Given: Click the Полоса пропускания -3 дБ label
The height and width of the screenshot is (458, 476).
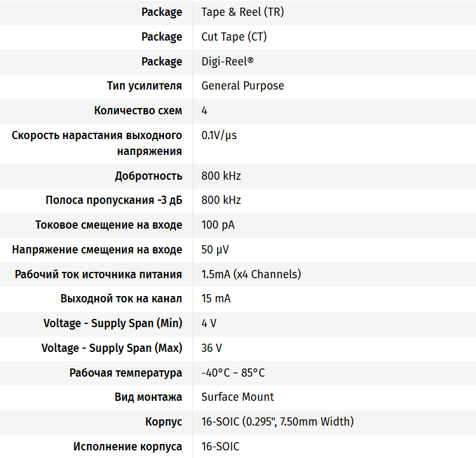Looking at the screenshot, I should pos(114,200).
